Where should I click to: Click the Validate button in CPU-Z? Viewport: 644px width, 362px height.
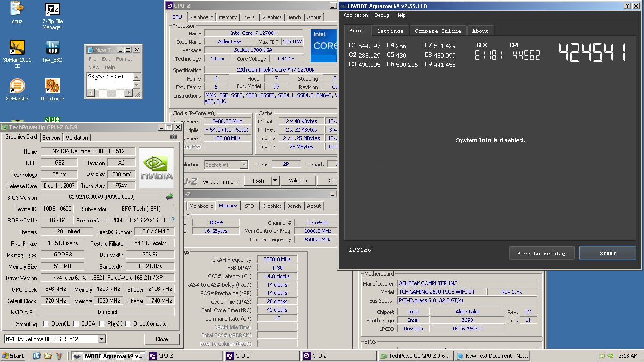[298, 181]
